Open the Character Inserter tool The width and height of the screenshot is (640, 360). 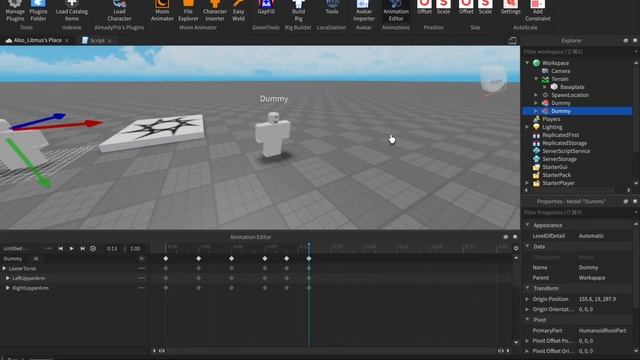click(215, 11)
